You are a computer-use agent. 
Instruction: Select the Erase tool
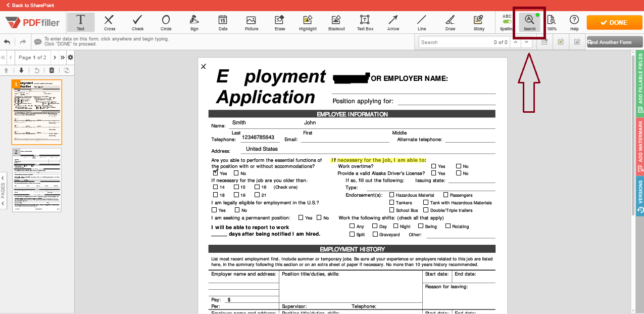(279, 23)
